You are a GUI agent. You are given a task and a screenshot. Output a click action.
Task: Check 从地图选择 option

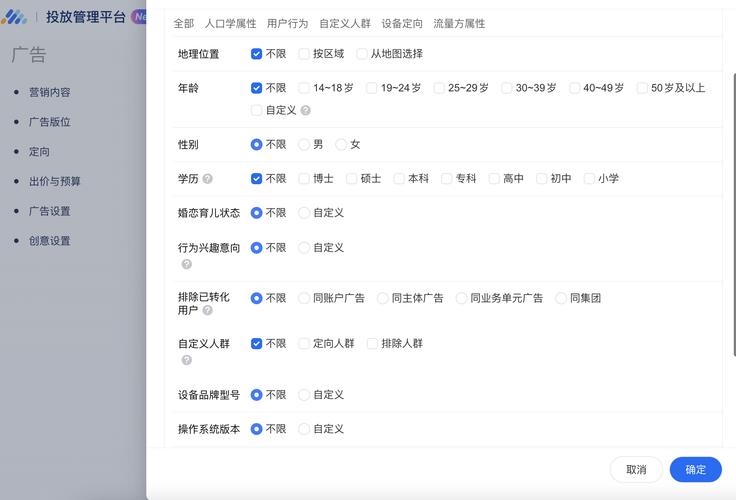coord(361,54)
